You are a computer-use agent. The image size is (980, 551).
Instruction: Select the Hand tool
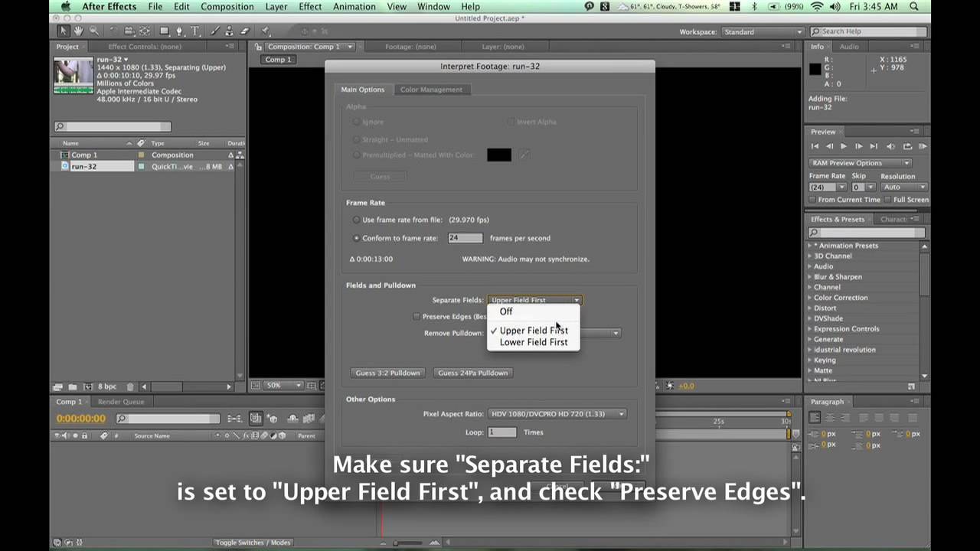point(79,31)
